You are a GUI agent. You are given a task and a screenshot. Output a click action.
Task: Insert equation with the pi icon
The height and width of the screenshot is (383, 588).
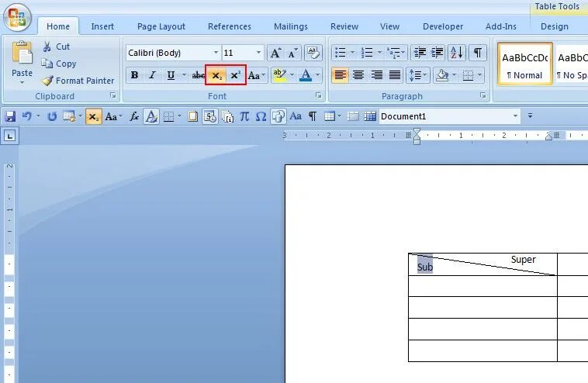click(244, 116)
